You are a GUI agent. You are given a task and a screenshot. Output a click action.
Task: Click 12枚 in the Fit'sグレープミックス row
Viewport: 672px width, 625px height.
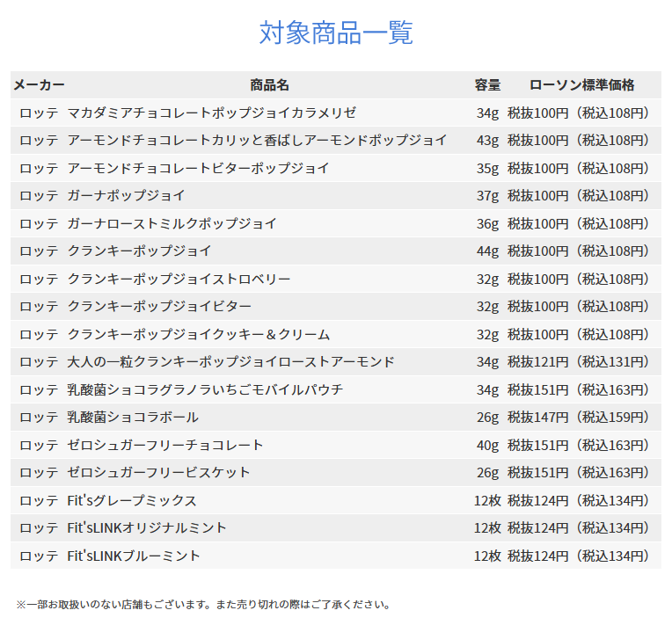[487, 500]
